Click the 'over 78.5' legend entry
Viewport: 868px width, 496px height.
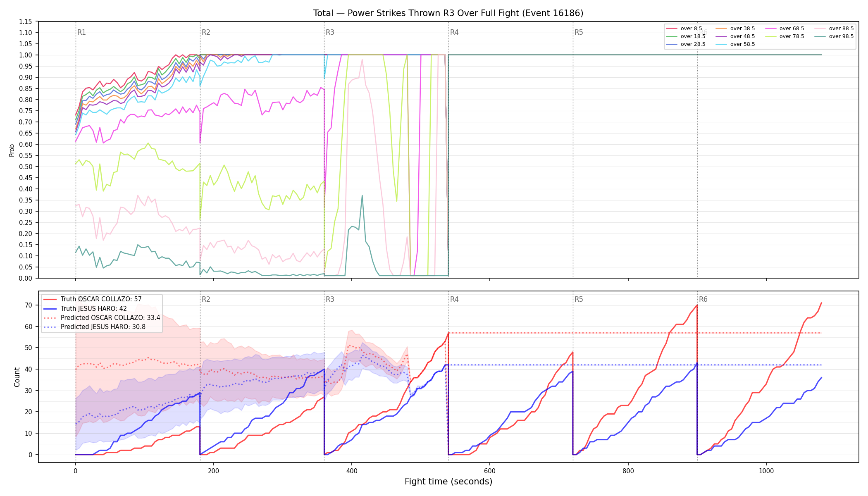[785, 36]
